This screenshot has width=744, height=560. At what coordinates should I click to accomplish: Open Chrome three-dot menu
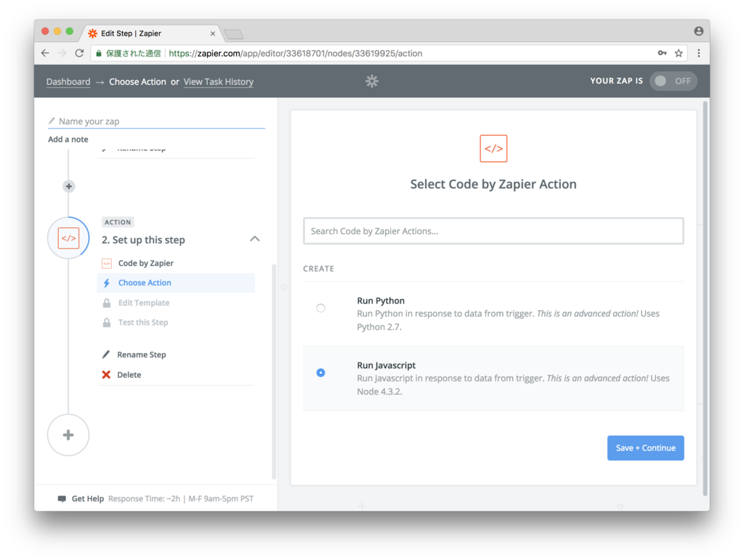pos(698,53)
